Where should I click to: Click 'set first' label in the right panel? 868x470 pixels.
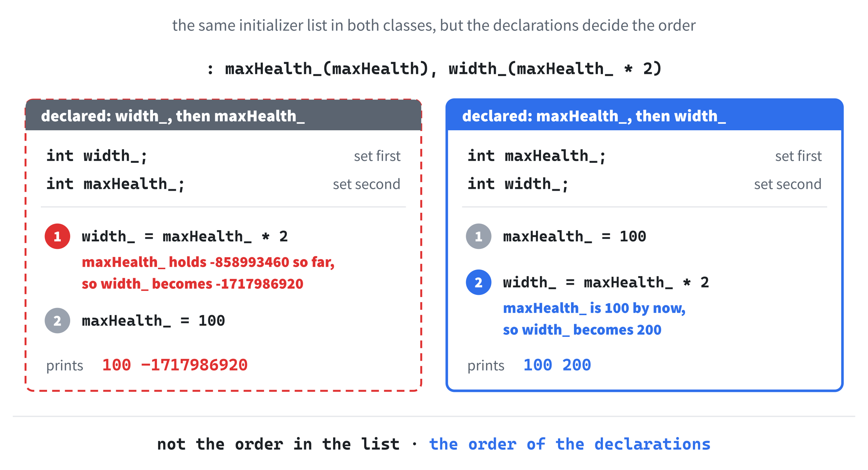point(798,156)
